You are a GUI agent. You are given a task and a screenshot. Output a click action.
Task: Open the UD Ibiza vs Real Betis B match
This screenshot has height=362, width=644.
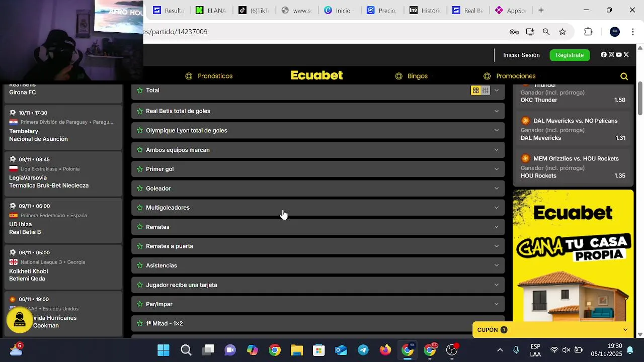pyautogui.click(x=63, y=220)
